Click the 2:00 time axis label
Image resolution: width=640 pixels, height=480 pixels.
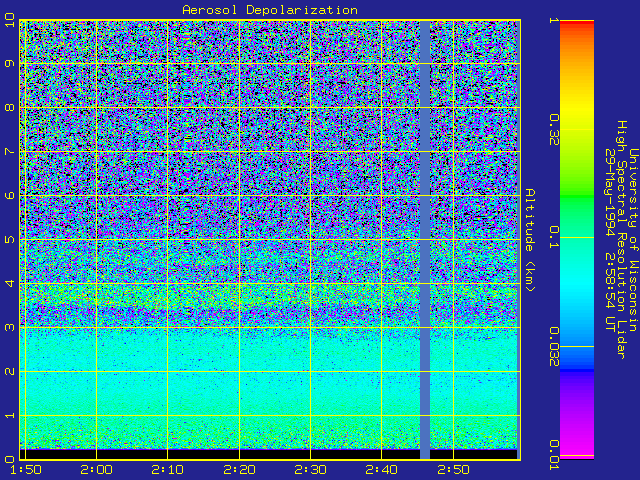coord(96,470)
